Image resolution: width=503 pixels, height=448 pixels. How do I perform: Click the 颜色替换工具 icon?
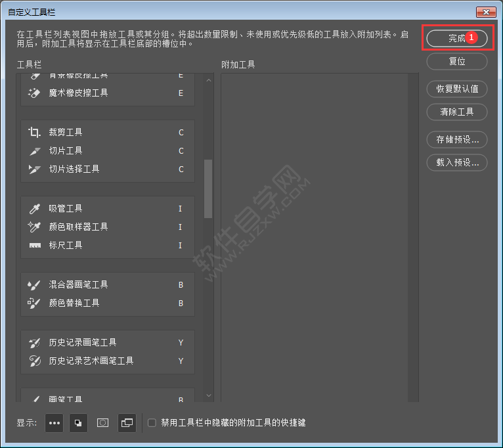coord(34,303)
